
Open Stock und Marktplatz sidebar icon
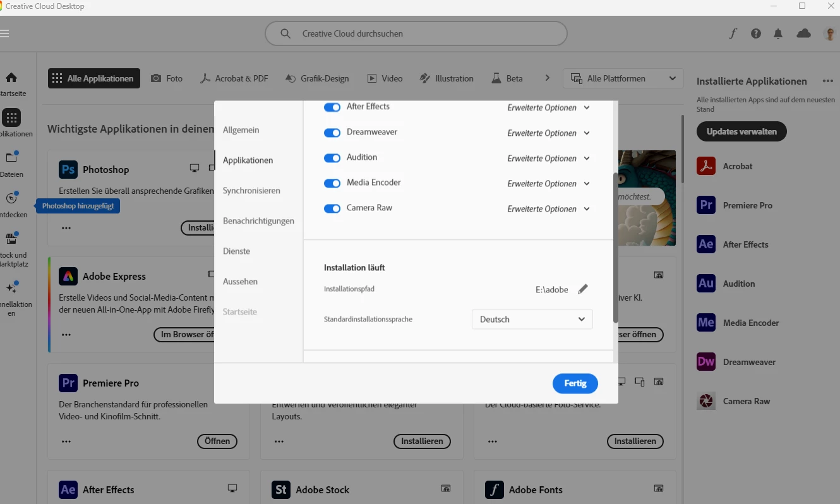pyautogui.click(x=11, y=238)
